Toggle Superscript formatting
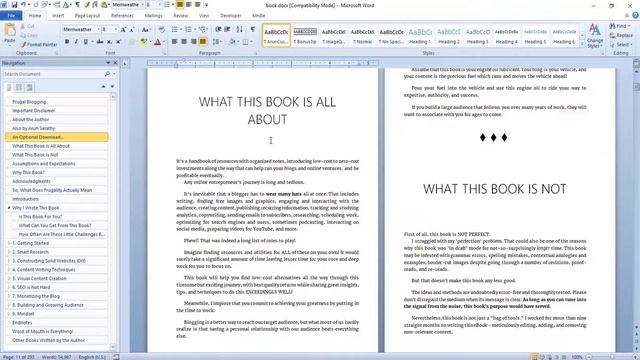The image size is (640, 360). (118, 42)
